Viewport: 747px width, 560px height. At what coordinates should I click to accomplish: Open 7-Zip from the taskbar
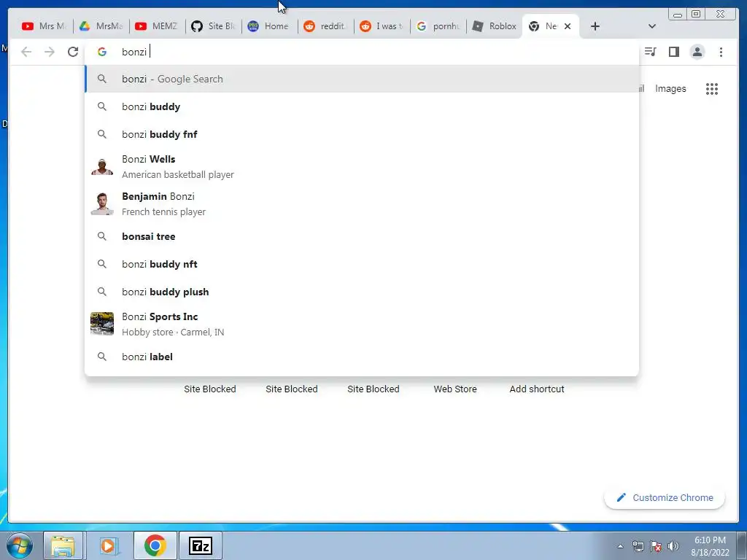[201, 545]
